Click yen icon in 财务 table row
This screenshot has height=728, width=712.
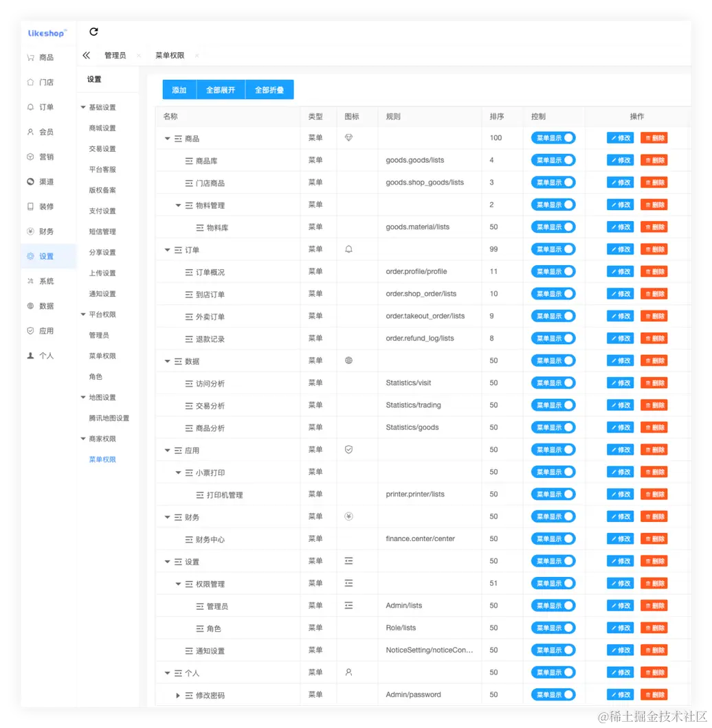[x=348, y=516]
